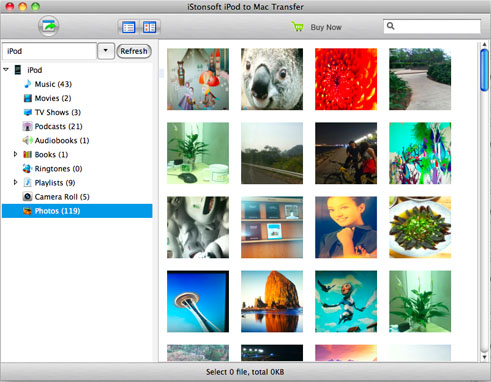Select Playlists (9) category
The image size is (491, 382).
[x=55, y=183]
